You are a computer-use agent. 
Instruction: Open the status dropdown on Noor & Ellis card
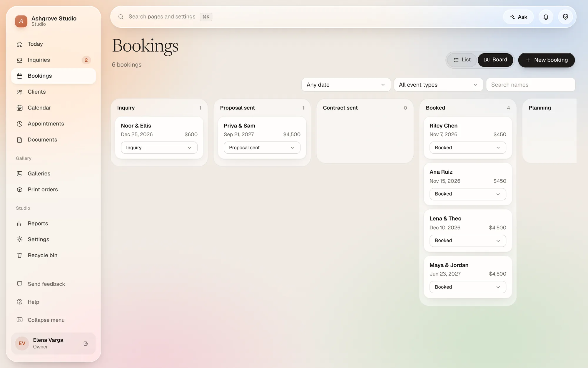(159, 147)
